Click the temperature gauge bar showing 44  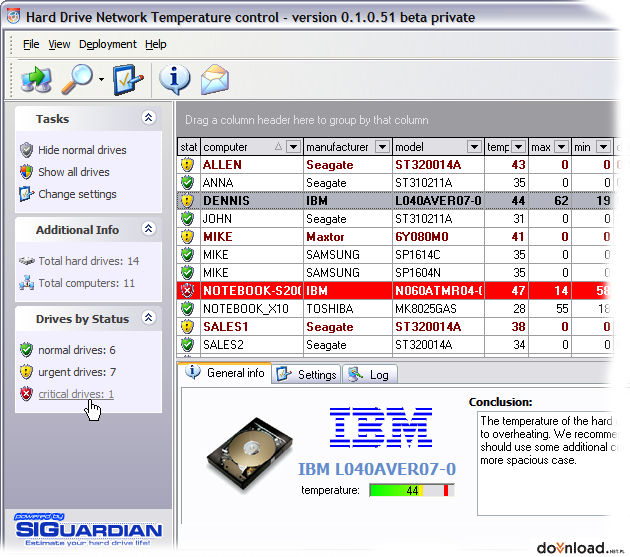click(x=412, y=490)
